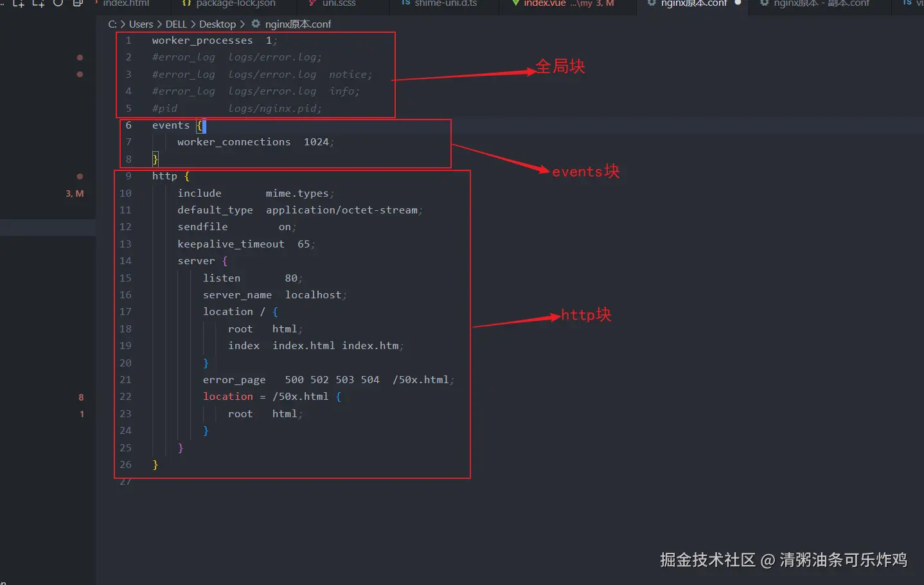Click line number 6 in the gutter
924x585 pixels.
(x=129, y=125)
